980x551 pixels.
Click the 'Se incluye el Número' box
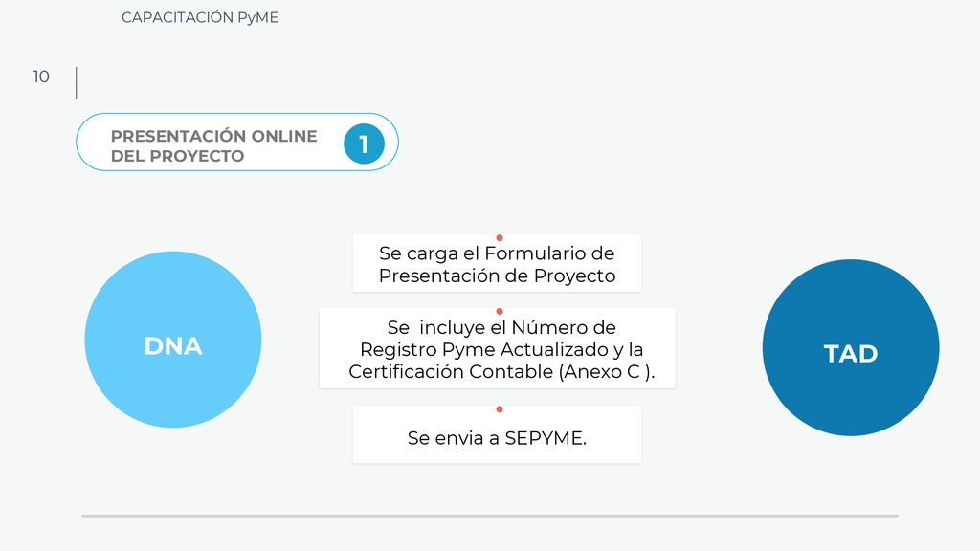pyautogui.click(x=498, y=348)
